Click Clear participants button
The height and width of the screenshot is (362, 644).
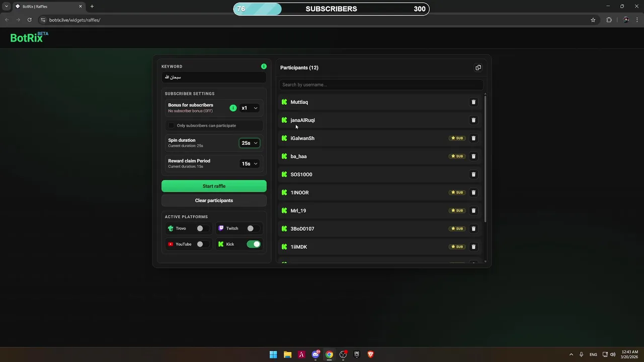coord(214,201)
